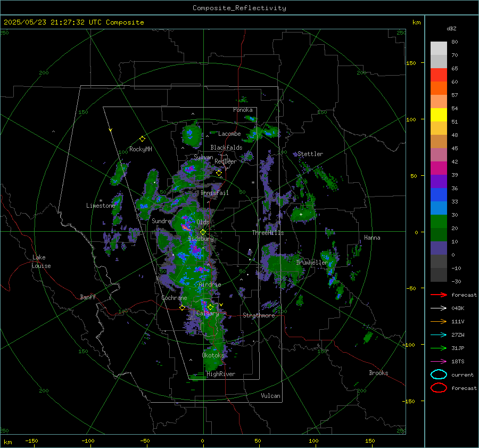Pick the yellow 51-54 dBZ swatch
The height and width of the screenshot is (448, 479).
pos(439,115)
